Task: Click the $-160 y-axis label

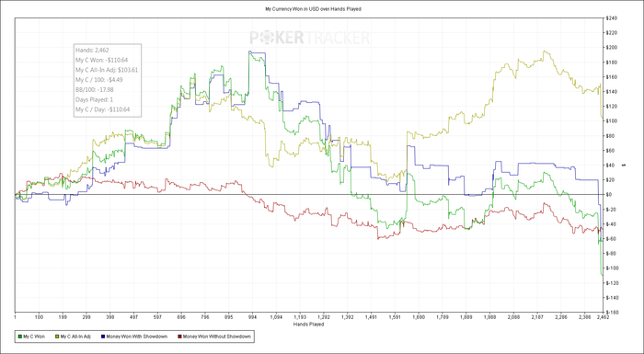Action: tap(612, 312)
